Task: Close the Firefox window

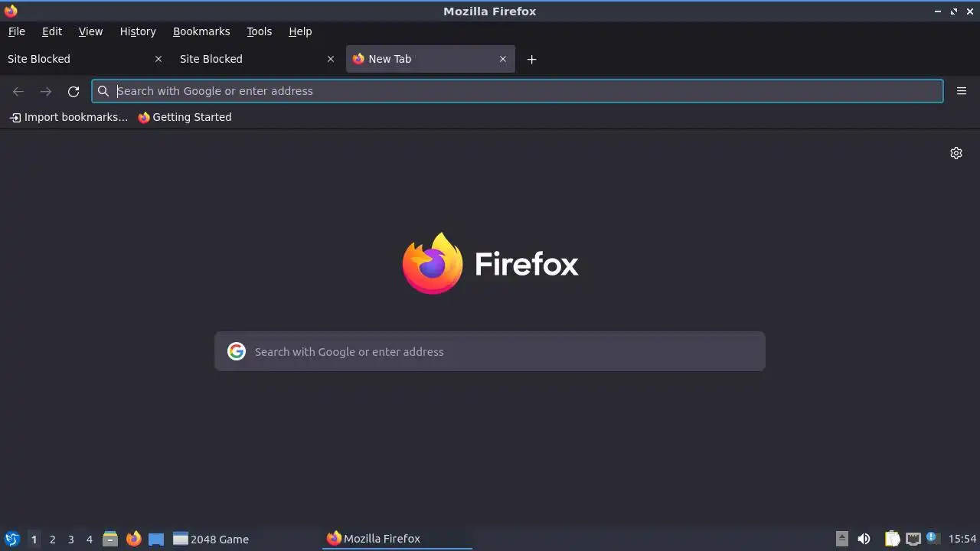Action: [969, 11]
